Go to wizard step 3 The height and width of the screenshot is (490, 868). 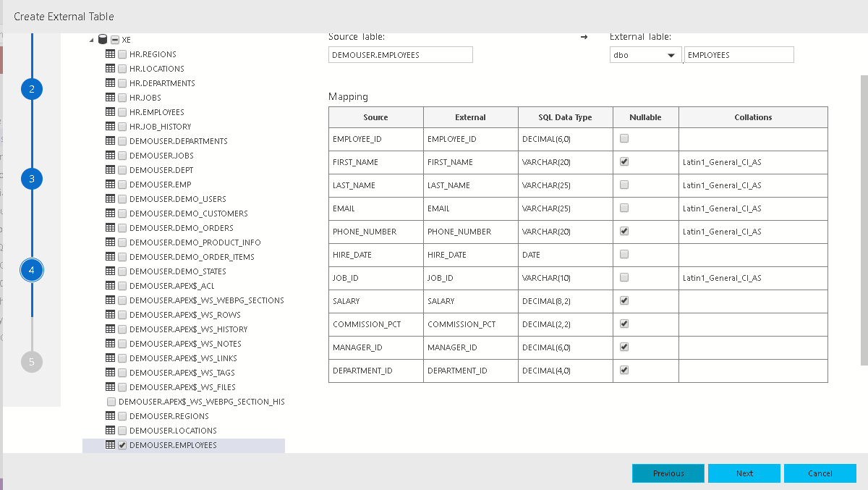tap(32, 179)
